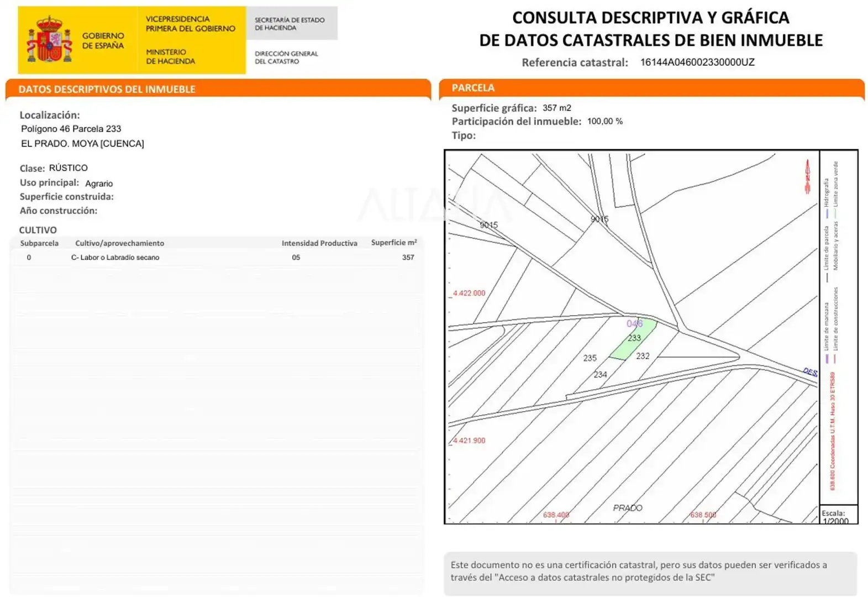Click "638.400" coordinate at map bottom
The height and width of the screenshot is (597, 868).
(556, 515)
